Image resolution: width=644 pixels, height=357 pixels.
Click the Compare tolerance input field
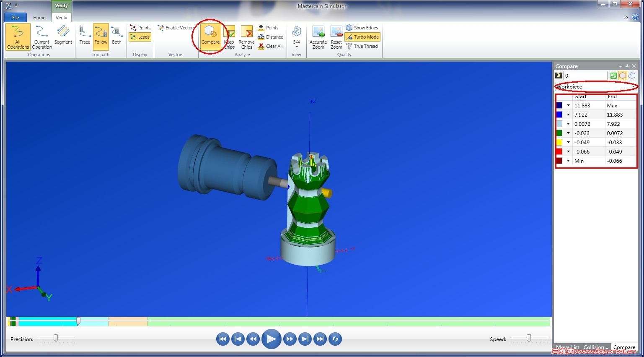(585, 76)
